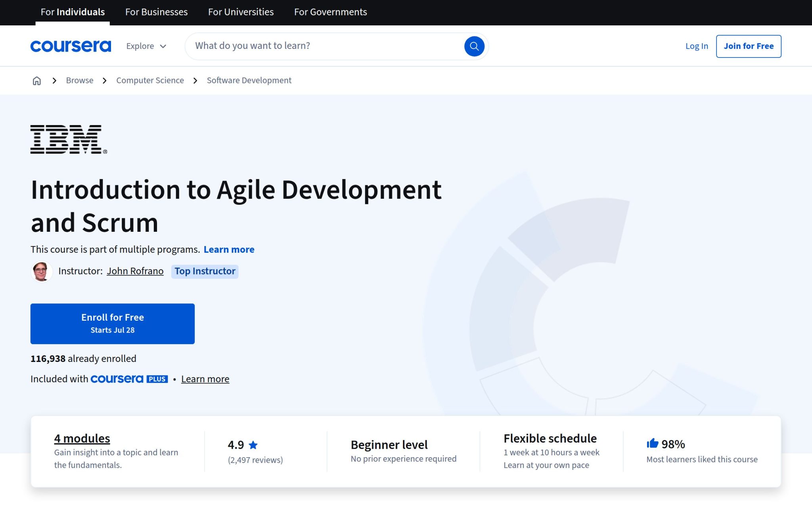Image resolution: width=812 pixels, height=508 pixels.
Task: Open the For Governments tab
Action: tap(330, 12)
